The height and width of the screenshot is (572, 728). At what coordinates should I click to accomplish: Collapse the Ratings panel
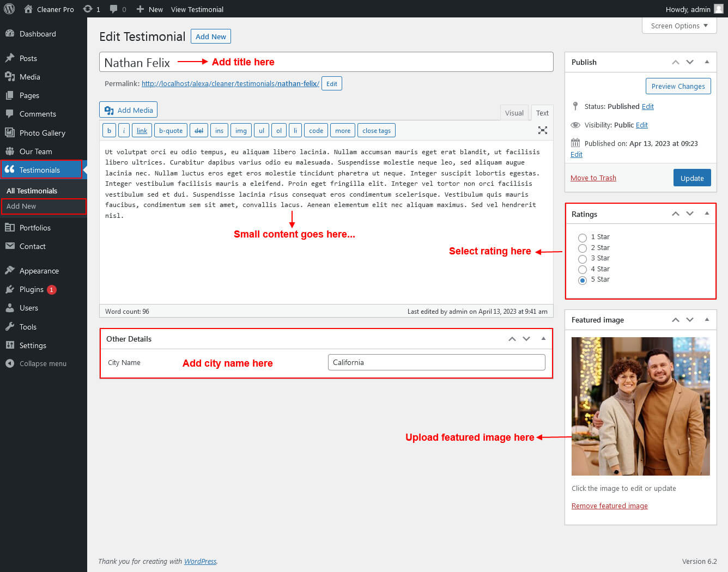707,214
